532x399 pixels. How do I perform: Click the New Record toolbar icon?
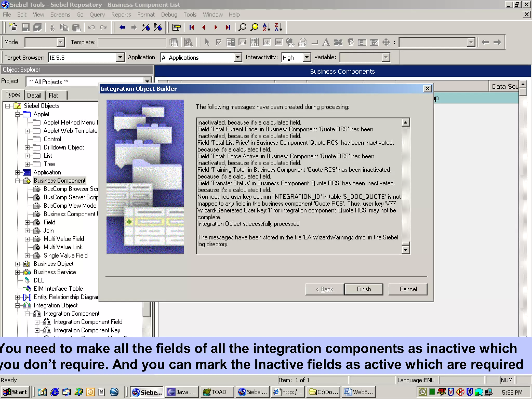tap(13, 27)
